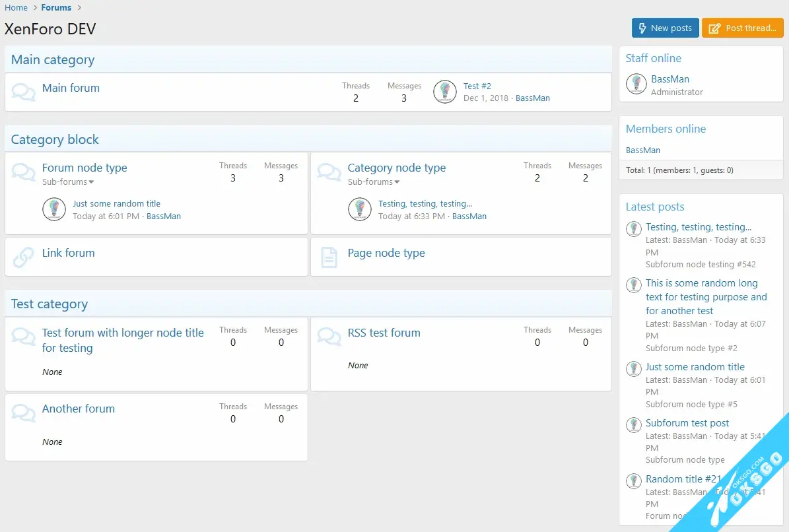Click the avatar beside Test #2 thread
Viewport: 789px width, 532px height.
445,92
